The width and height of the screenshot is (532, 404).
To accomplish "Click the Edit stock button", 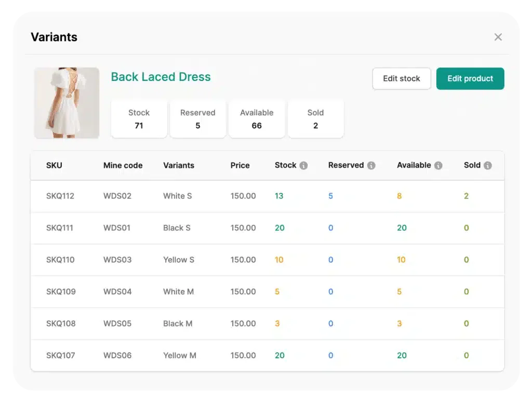I will coord(402,79).
